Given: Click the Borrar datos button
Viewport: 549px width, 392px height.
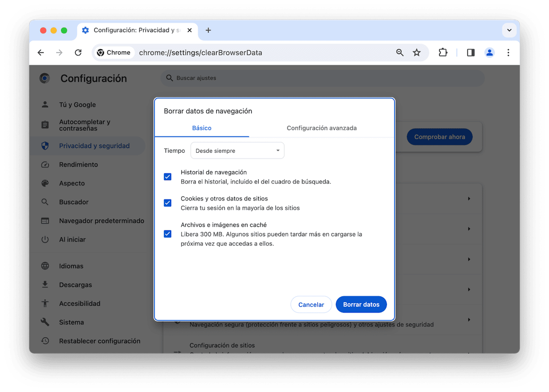Looking at the screenshot, I should click(361, 305).
